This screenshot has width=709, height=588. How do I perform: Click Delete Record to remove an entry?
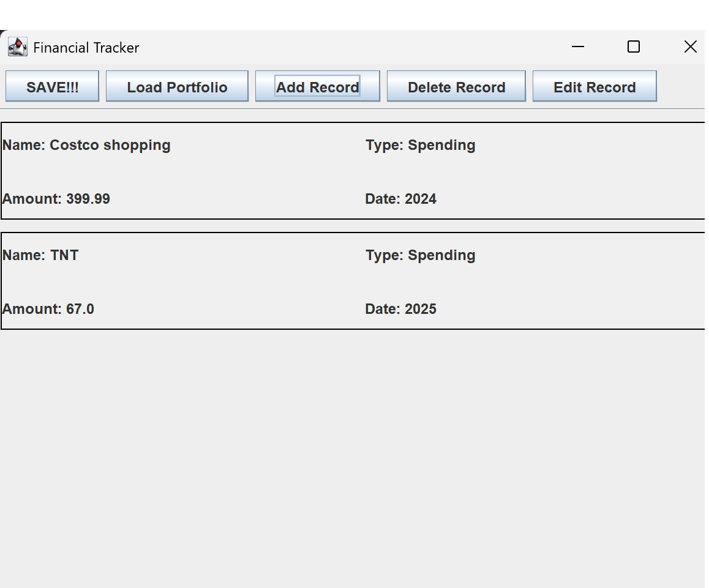click(456, 87)
